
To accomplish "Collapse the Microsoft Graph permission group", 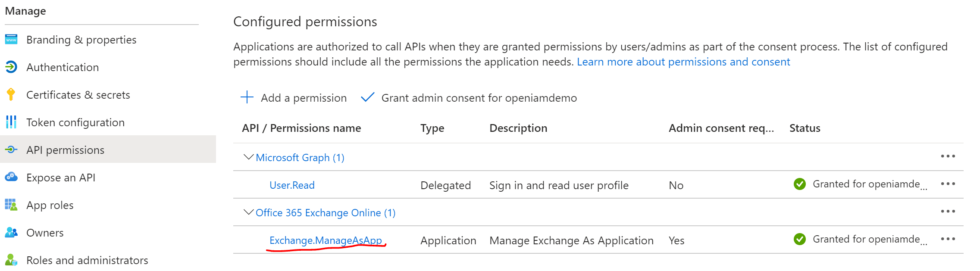I will point(248,157).
